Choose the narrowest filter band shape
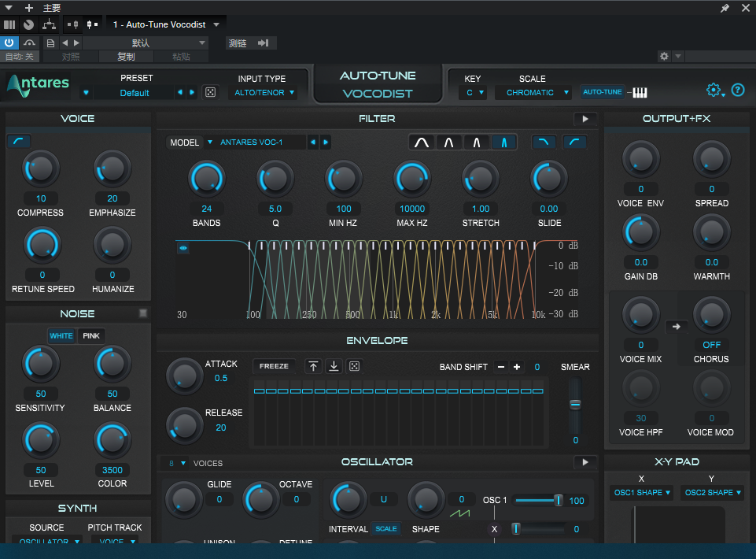Image resolution: width=756 pixels, height=559 pixels. (x=503, y=143)
